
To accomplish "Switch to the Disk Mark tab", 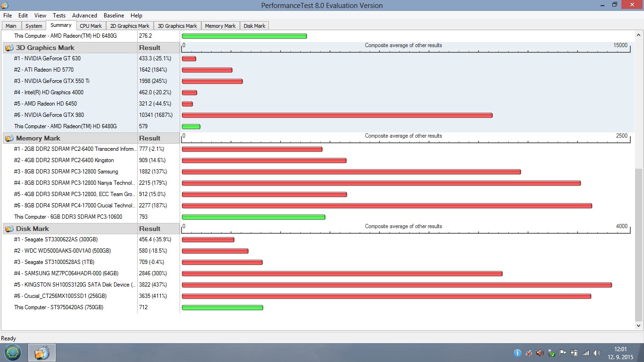I will (255, 26).
